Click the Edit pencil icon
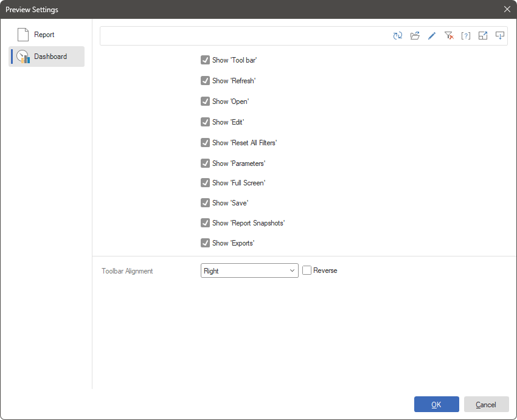Screen dimensions: 517x420 (x=432, y=36)
